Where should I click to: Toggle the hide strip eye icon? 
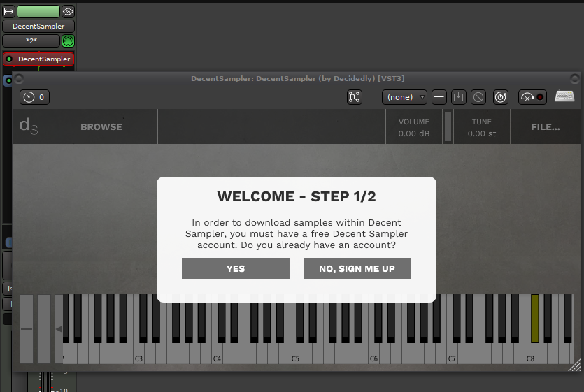tap(68, 11)
